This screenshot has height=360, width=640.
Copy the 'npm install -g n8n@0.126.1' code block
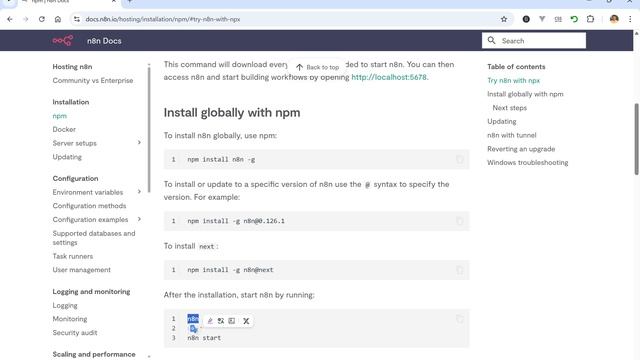460,221
